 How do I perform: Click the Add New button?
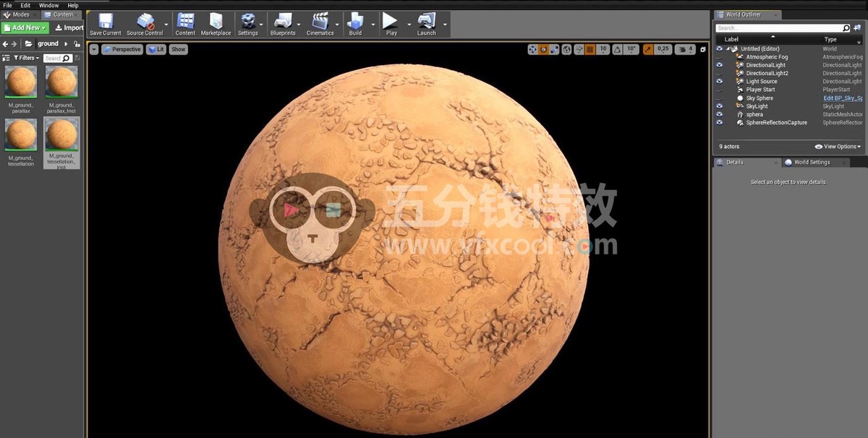click(25, 27)
